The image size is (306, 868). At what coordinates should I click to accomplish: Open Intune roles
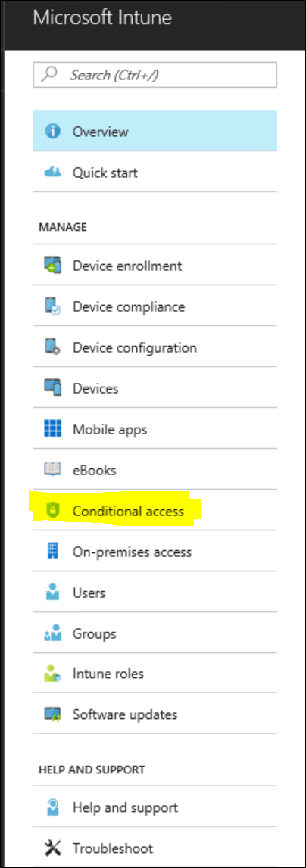tap(155, 674)
